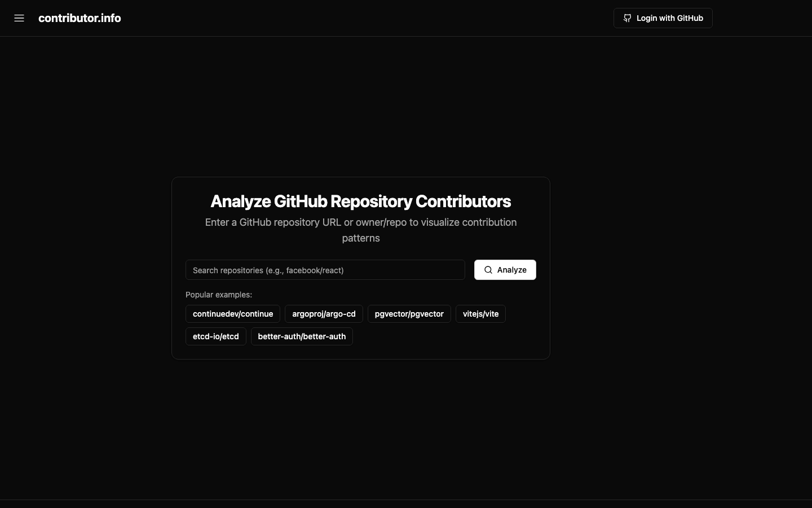
Task: Open the navigation hamburger menu
Action: click(x=19, y=18)
